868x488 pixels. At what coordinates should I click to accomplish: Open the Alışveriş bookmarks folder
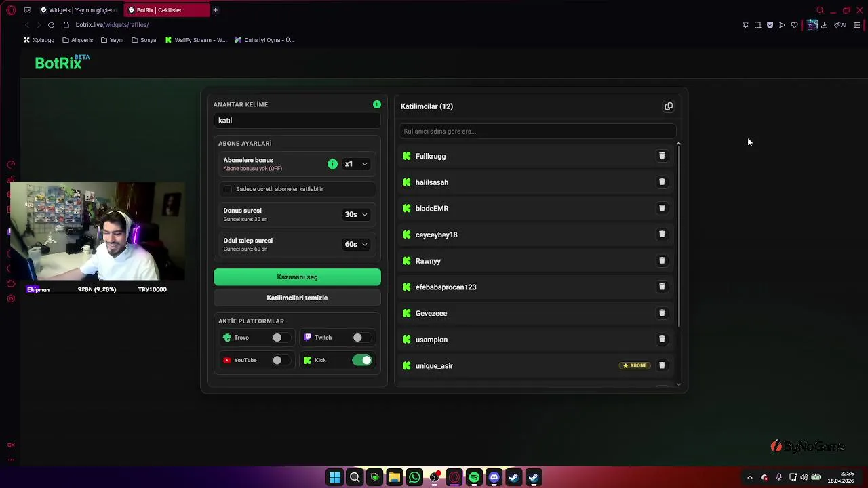point(77,40)
